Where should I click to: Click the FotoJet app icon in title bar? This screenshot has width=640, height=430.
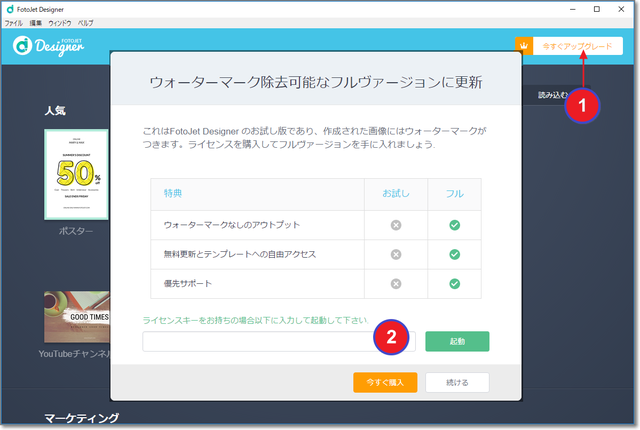(x=10, y=8)
